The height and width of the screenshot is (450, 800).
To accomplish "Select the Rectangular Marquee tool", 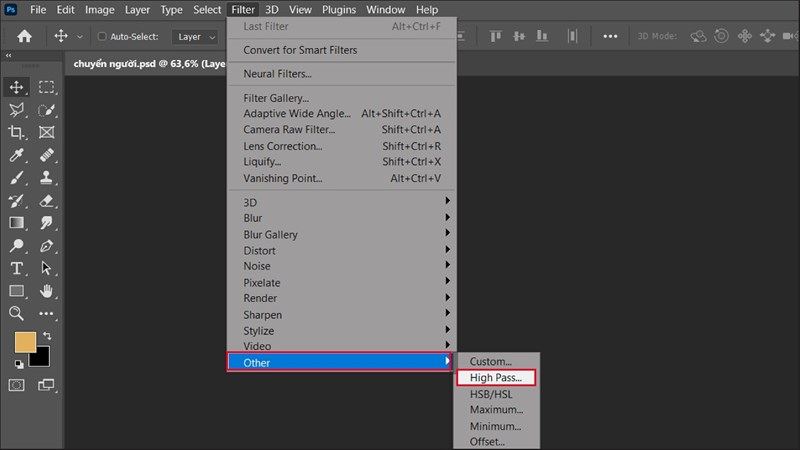I will (x=46, y=87).
